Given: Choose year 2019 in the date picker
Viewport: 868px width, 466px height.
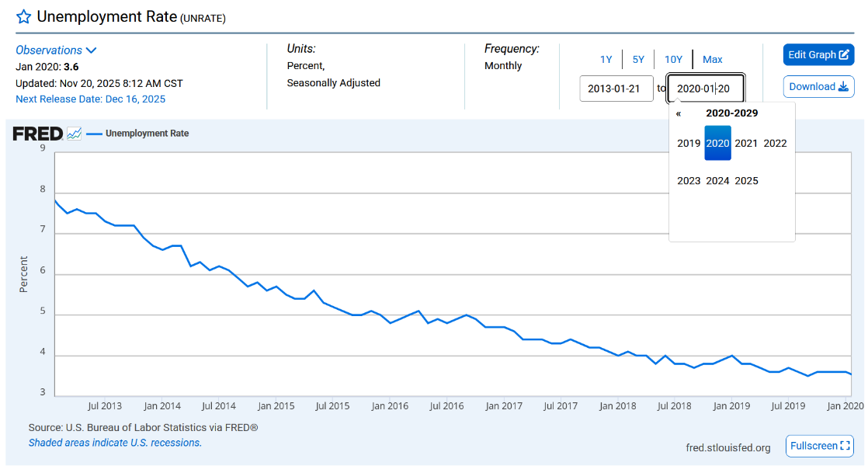Looking at the screenshot, I should click(689, 143).
